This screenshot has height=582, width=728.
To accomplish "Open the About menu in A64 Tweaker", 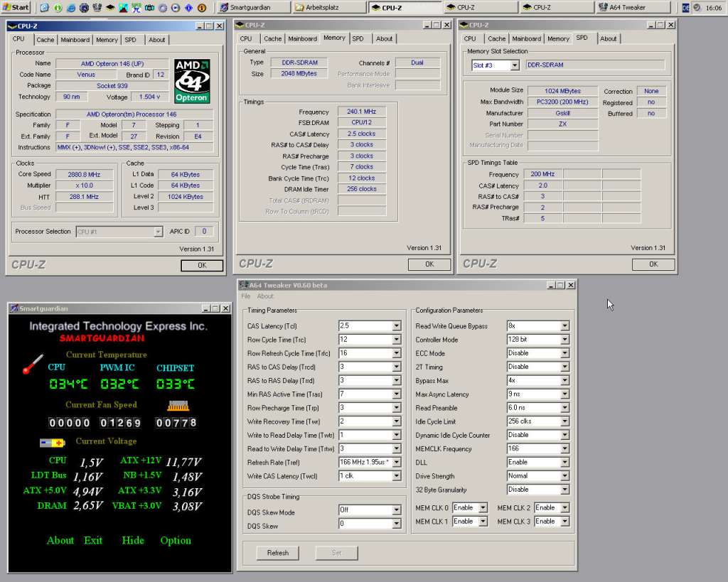I will pyautogui.click(x=265, y=296).
